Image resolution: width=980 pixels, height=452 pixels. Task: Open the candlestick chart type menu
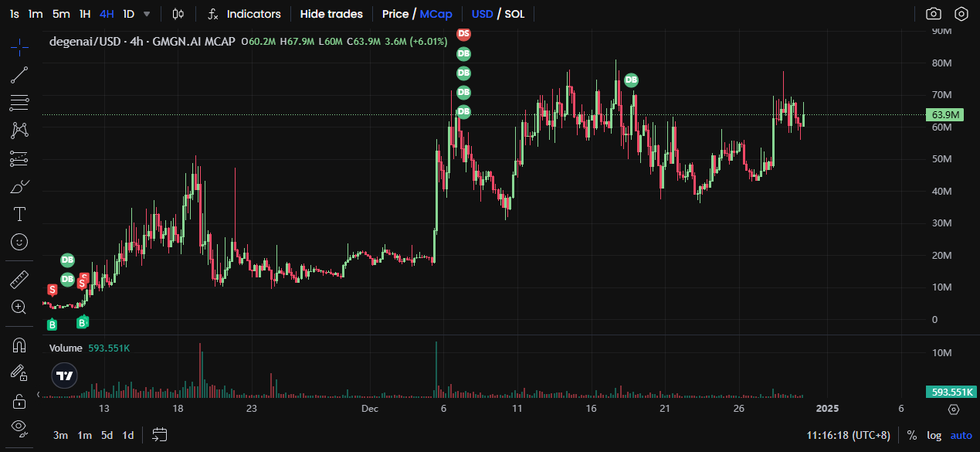pyautogui.click(x=178, y=14)
